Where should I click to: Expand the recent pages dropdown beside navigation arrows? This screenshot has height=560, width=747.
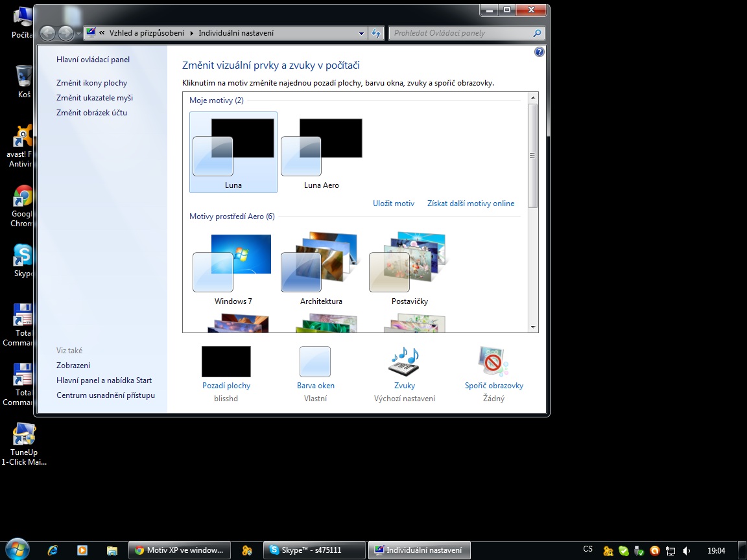click(78, 33)
